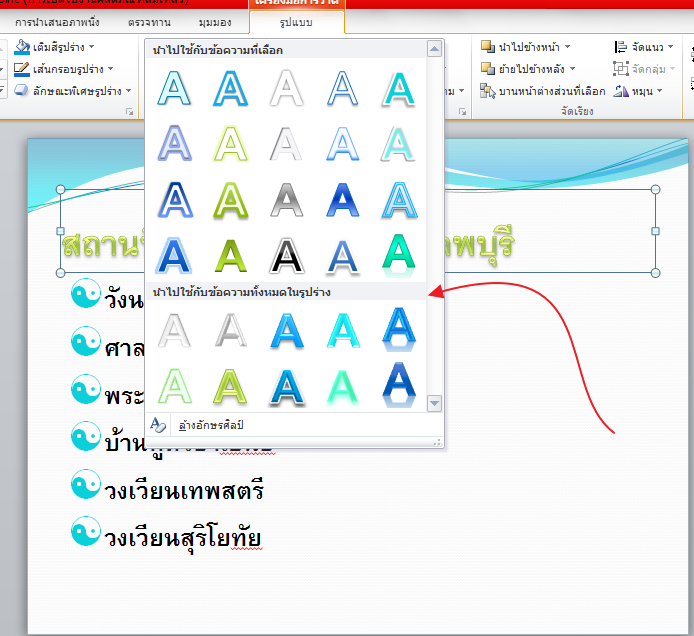Viewport: 694px width, 636px height.
Task: Apply solid green gradient WordArt in fourth row
Action: [231, 255]
